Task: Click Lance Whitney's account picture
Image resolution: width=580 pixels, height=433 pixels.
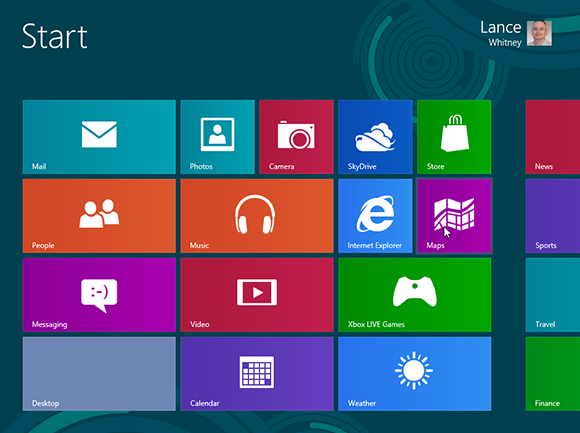Action: [539, 33]
